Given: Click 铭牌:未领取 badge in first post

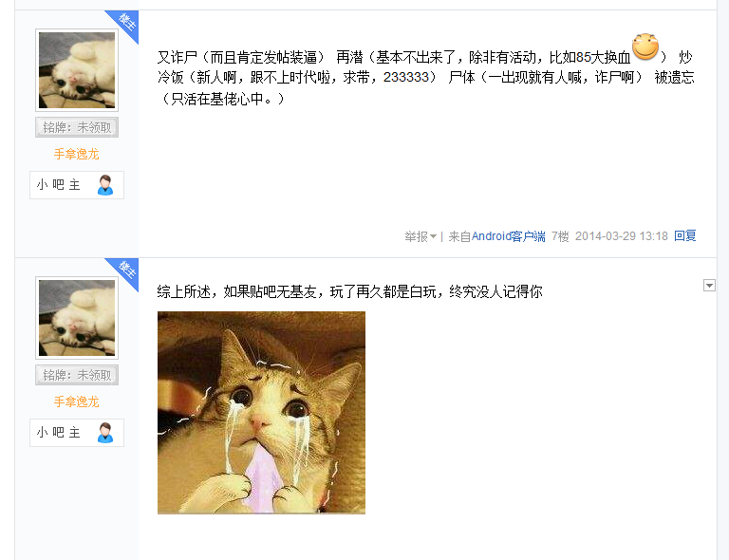Looking at the screenshot, I should pos(77,127).
